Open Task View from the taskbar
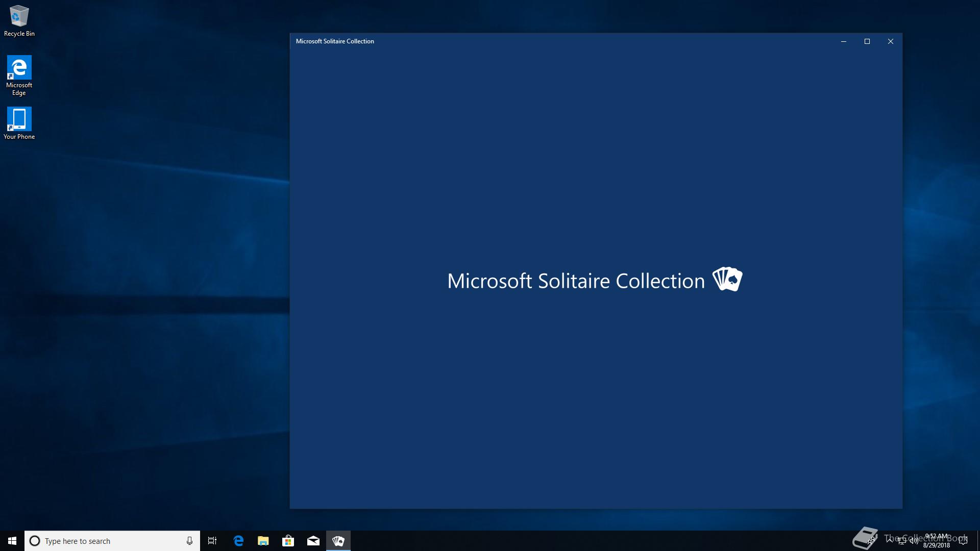The height and width of the screenshot is (551, 980). pyautogui.click(x=212, y=541)
